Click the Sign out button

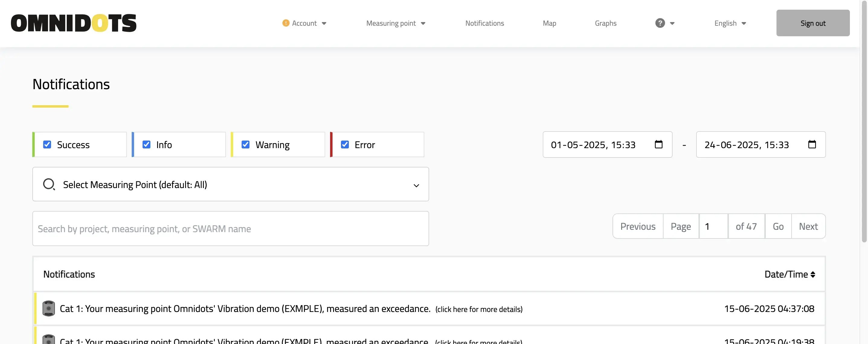(x=813, y=23)
